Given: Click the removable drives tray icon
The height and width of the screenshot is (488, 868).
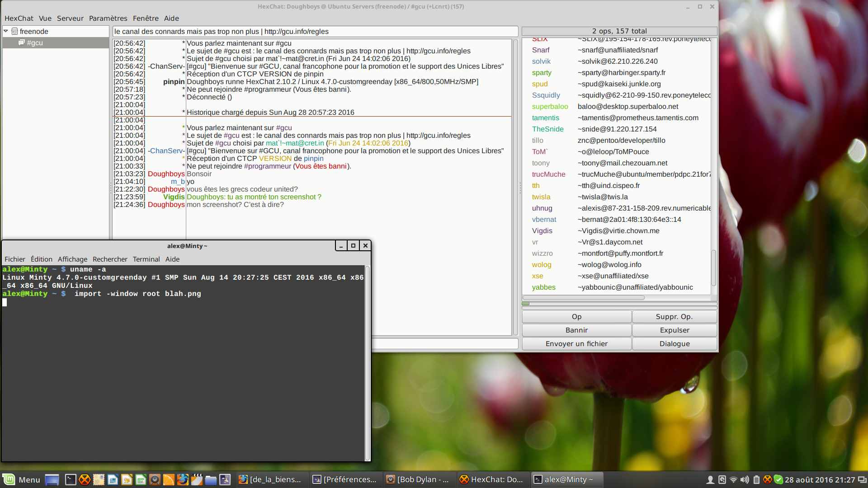Looking at the screenshot, I should coord(722,479).
